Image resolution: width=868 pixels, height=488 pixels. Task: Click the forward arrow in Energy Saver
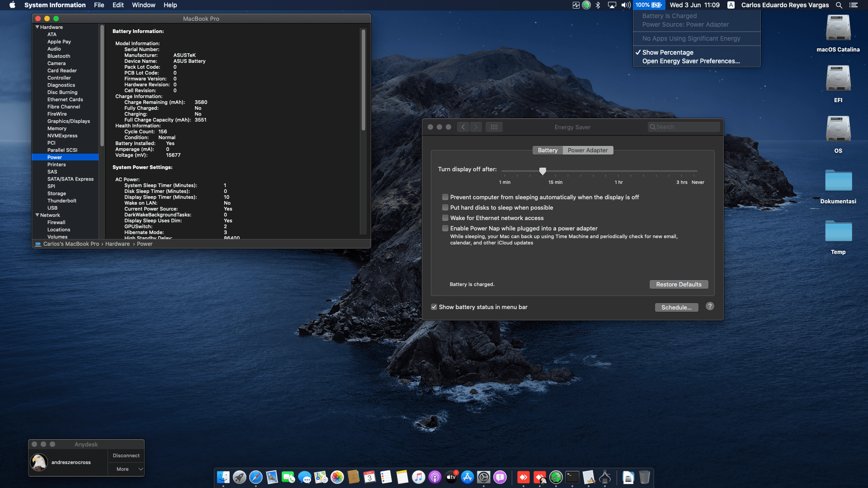(476, 127)
